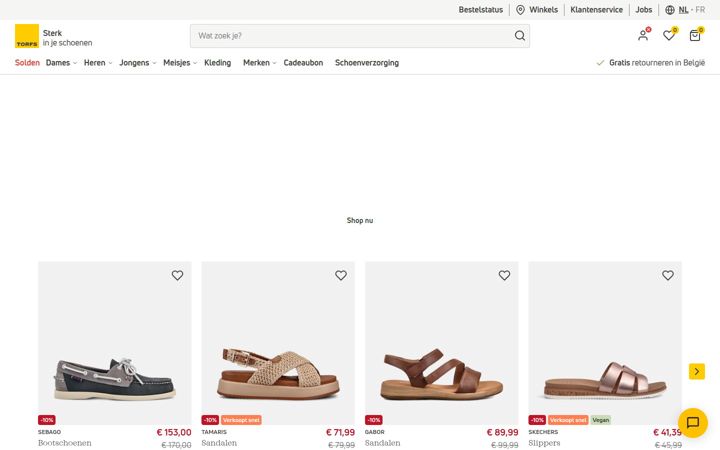Switch language to FR
Screen dimensions: 720x450
click(700, 10)
